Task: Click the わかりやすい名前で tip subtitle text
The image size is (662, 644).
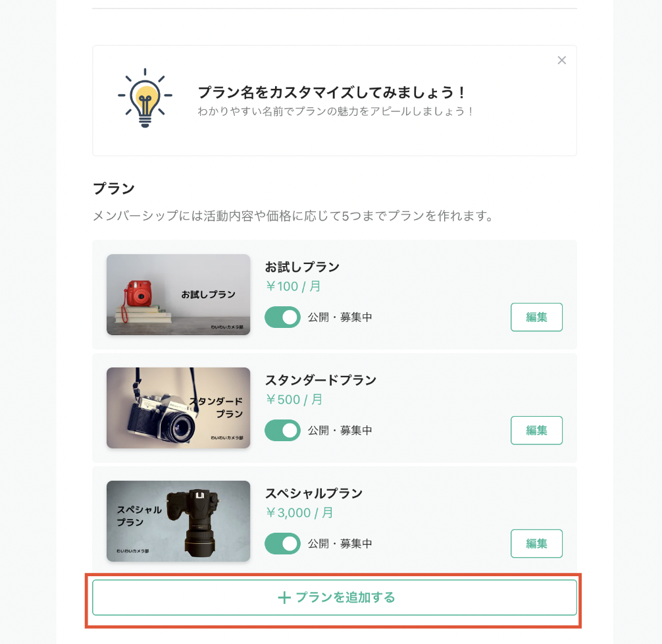Action: [x=335, y=111]
